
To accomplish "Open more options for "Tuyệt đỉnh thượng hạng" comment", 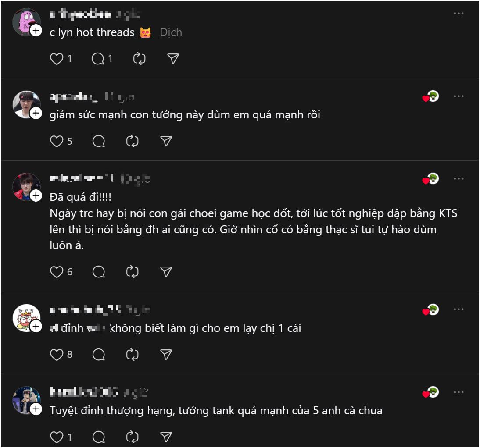I will [x=459, y=392].
